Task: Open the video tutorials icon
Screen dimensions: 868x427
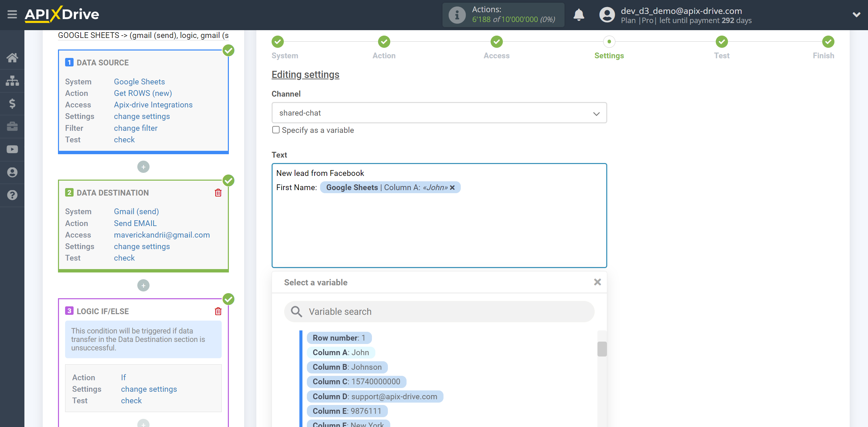Action: (x=12, y=149)
